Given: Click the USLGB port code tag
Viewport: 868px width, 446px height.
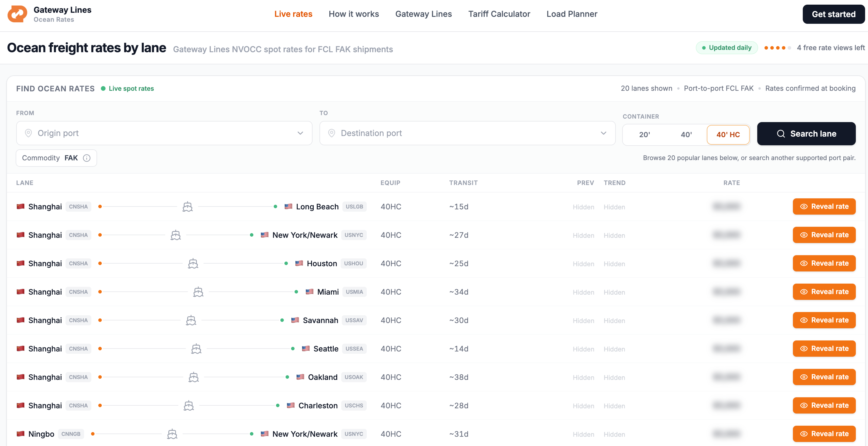Looking at the screenshot, I should pyautogui.click(x=354, y=207).
